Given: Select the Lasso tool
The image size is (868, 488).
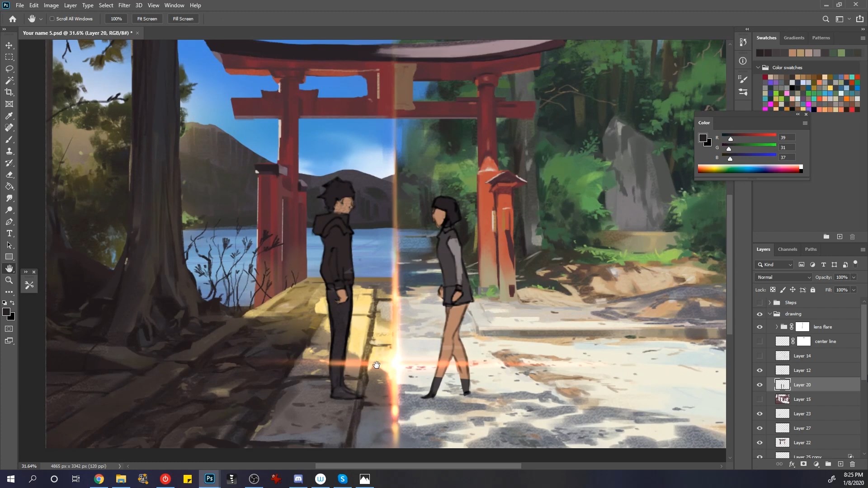Looking at the screenshot, I should pos(9,69).
